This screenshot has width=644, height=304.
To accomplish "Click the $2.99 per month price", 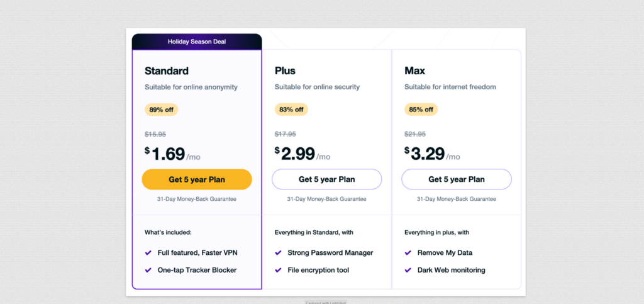I will (x=303, y=154).
